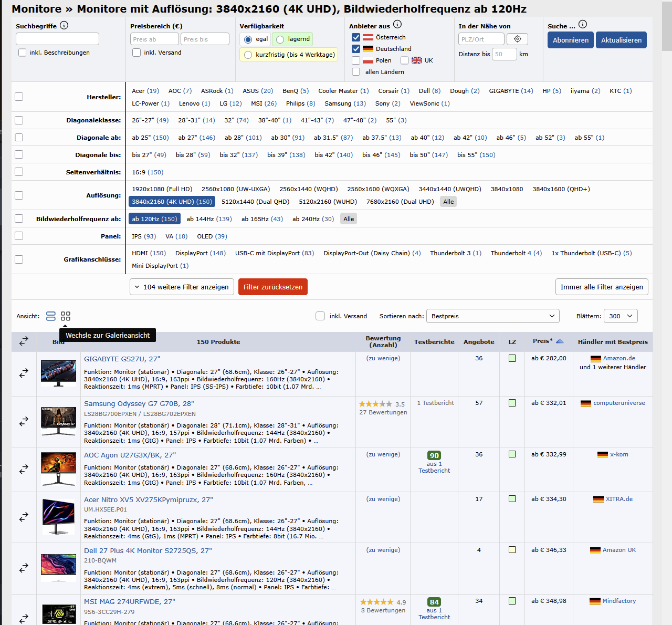
Task: Click Suchbegriffe text input
Action: (57, 39)
